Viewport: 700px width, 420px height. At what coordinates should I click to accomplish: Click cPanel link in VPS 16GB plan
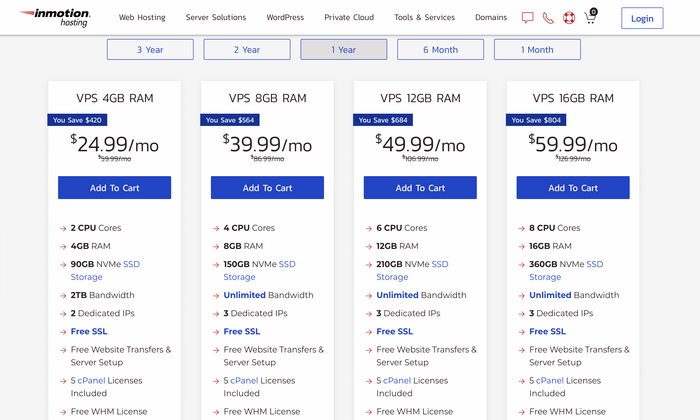click(550, 381)
